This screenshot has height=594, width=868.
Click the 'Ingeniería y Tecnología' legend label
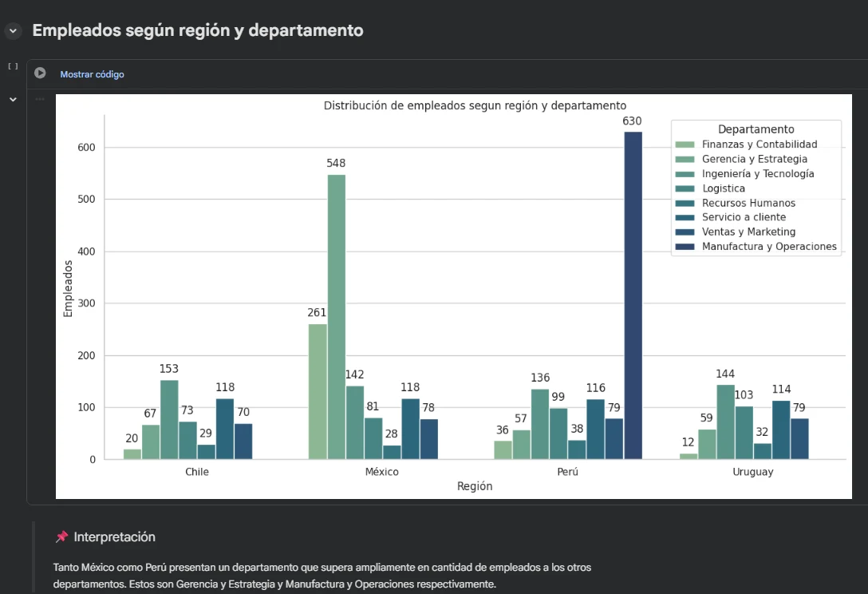(x=758, y=174)
